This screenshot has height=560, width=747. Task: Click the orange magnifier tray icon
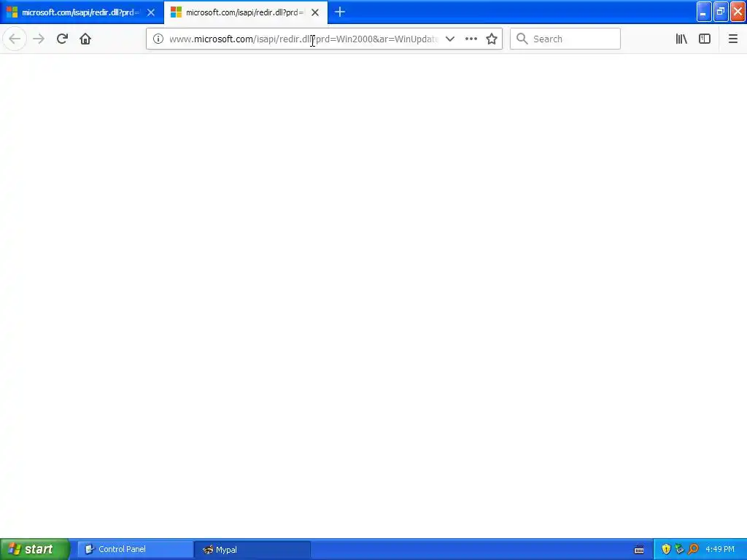coord(693,550)
